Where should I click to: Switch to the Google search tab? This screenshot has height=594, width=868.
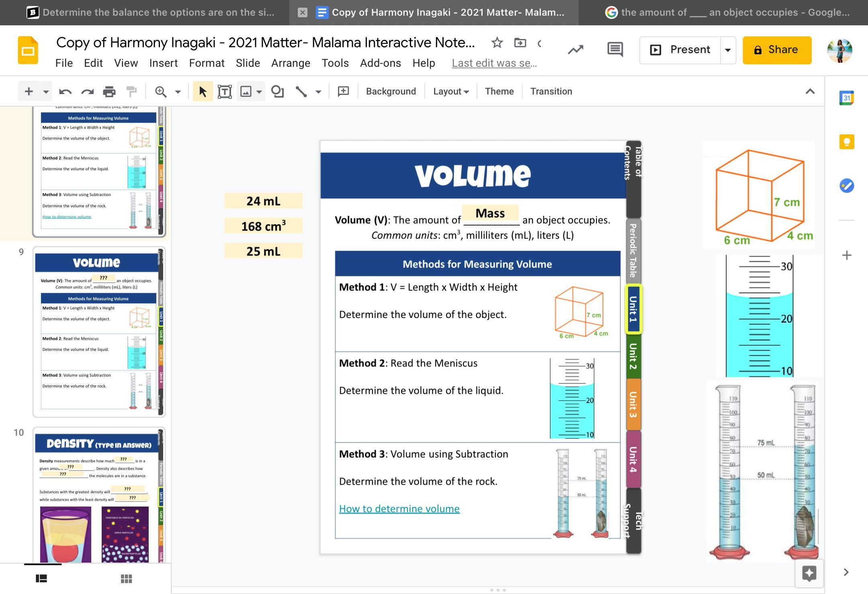pyautogui.click(x=727, y=12)
